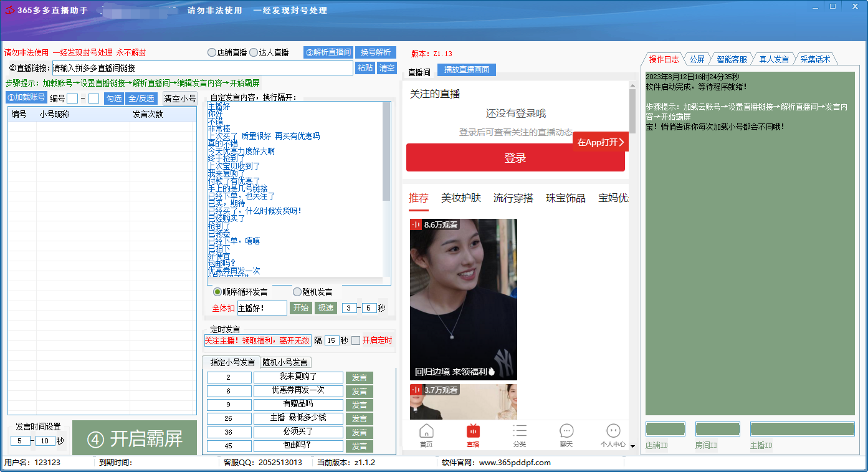Choose 随机发言 random speaking mode
Viewport: 868px width, 472px height.
coord(297,292)
